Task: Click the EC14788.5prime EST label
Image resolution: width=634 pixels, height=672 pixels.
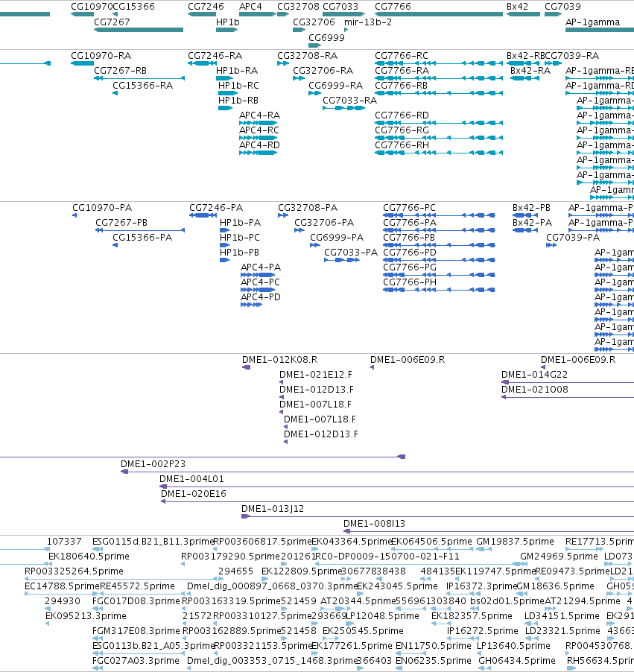Action: pyautogui.click(x=62, y=586)
